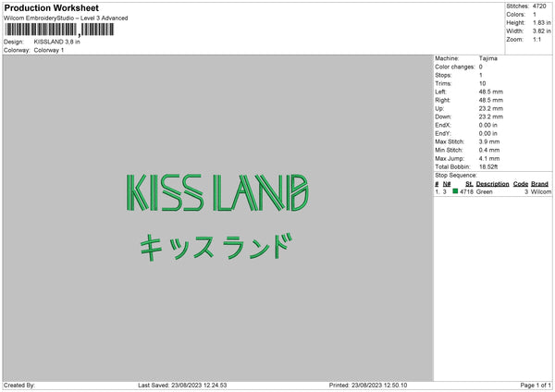Click the Left value '48.5 mm'
The height and width of the screenshot is (392, 555).
point(491,92)
